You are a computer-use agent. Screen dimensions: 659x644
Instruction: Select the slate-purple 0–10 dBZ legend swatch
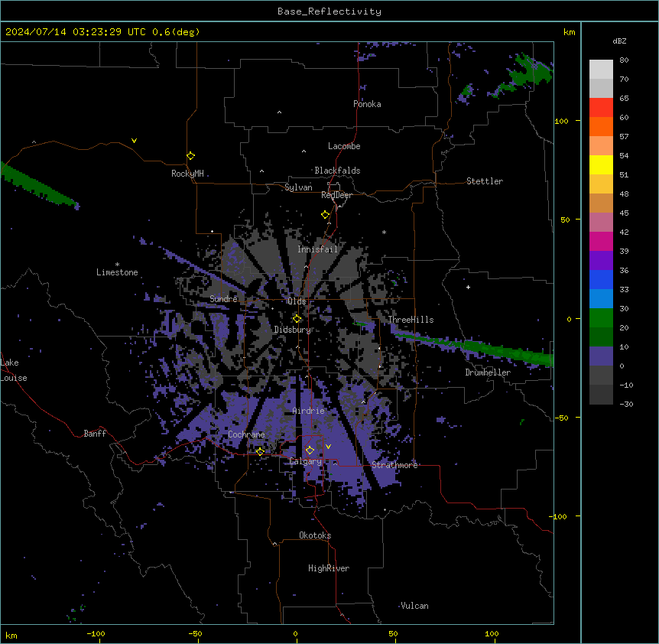point(601,356)
